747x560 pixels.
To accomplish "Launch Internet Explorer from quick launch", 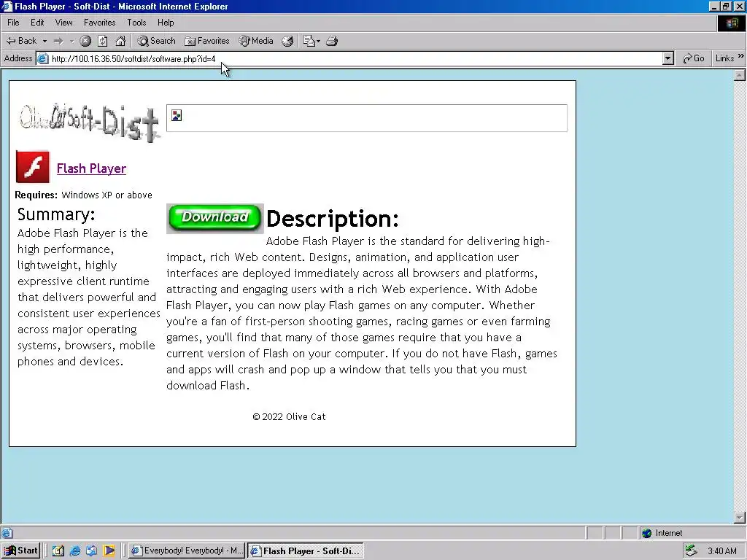I will point(75,551).
